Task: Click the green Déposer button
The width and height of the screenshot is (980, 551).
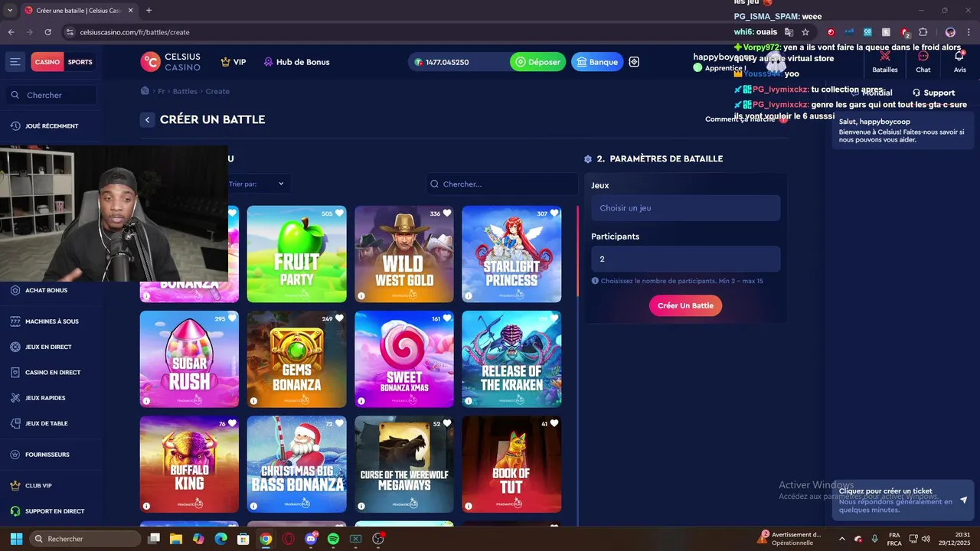Action: coord(537,62)
